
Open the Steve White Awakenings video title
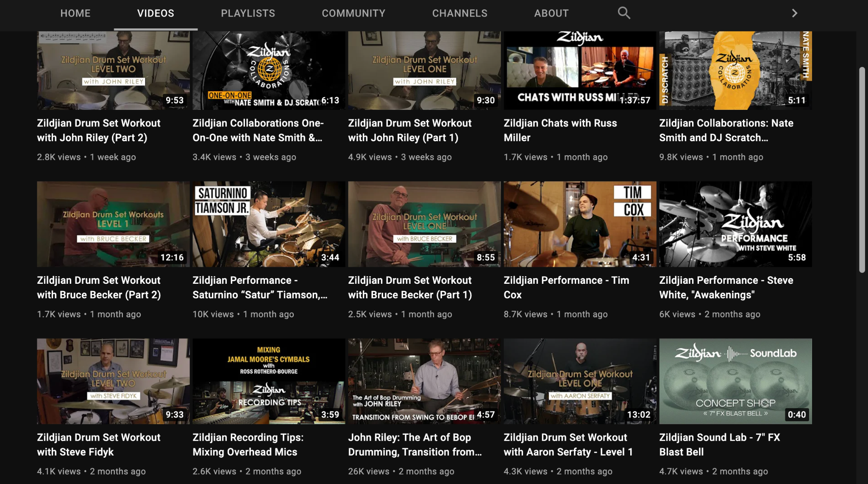pos(726,287)
